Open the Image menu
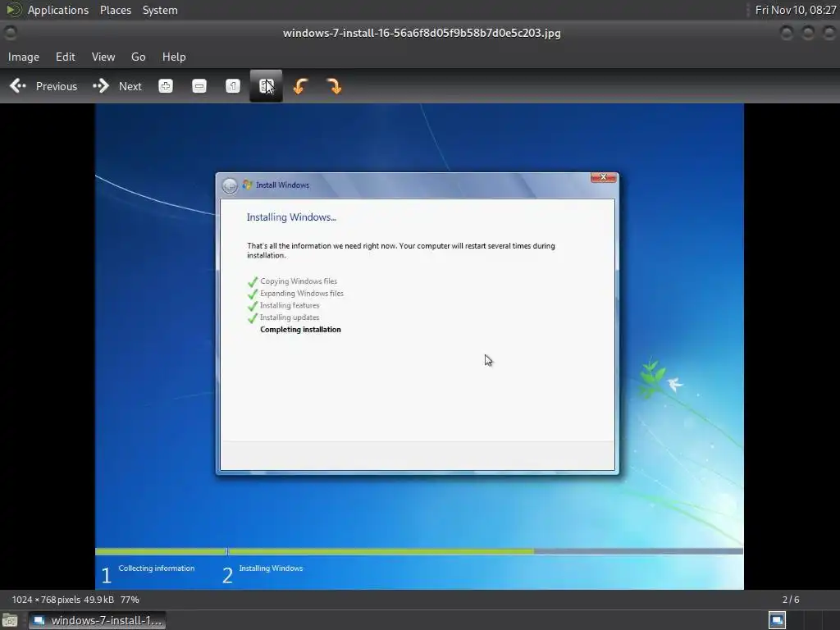This screenshot has width=840, height=630. pos(24,57)
